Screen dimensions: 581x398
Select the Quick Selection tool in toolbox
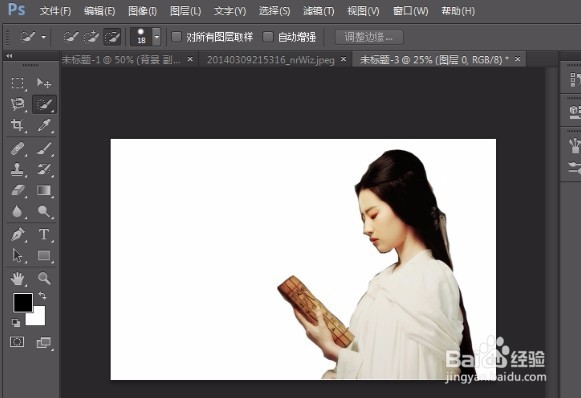(x=44, y=105)
